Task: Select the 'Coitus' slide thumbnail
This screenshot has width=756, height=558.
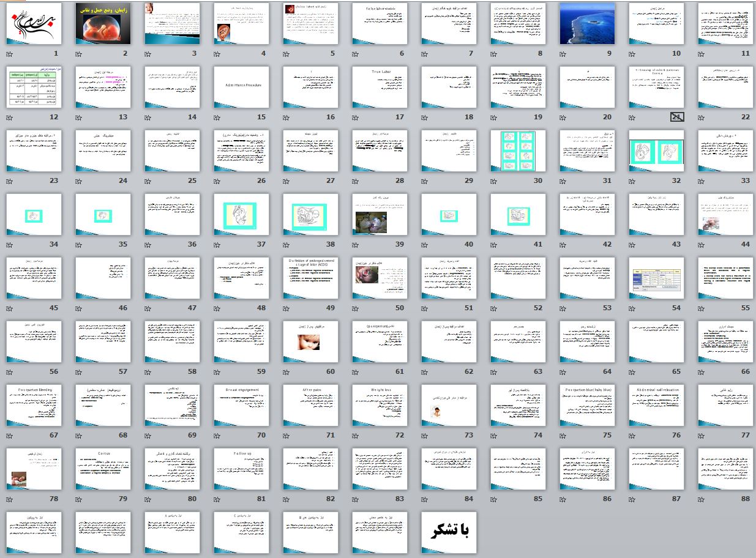Action: pyautogui.click(x=103, y=469)
